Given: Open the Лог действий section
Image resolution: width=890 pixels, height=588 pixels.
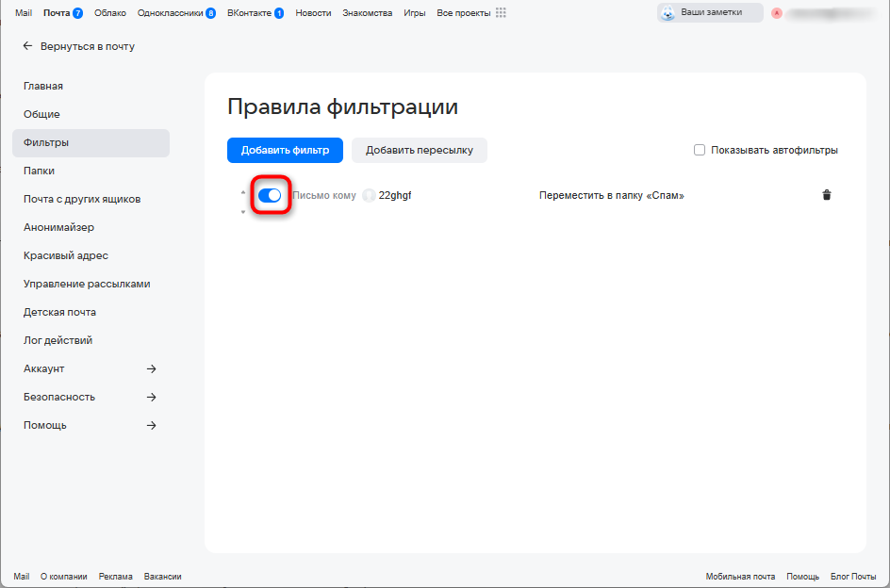Looking at the screenshot, I should pyautogui.click(x=91, y=340).
